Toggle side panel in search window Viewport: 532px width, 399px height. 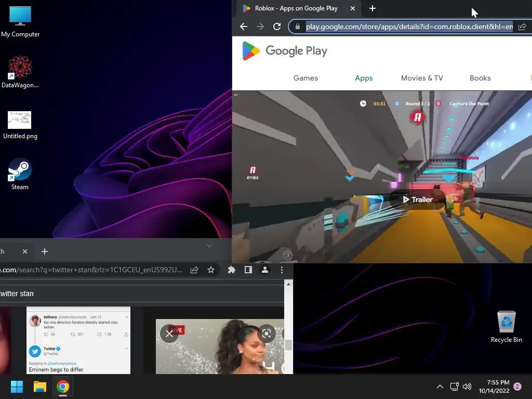(x=248, y=270)
